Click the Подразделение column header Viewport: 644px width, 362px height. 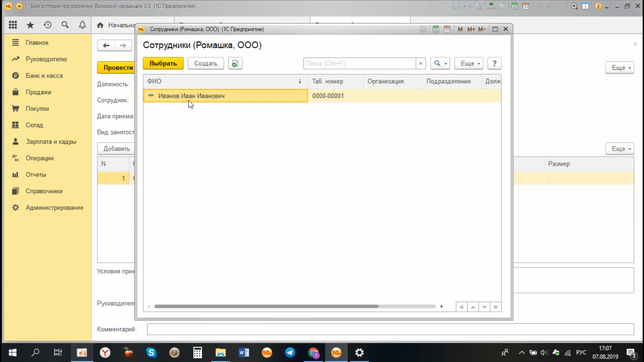452,81
